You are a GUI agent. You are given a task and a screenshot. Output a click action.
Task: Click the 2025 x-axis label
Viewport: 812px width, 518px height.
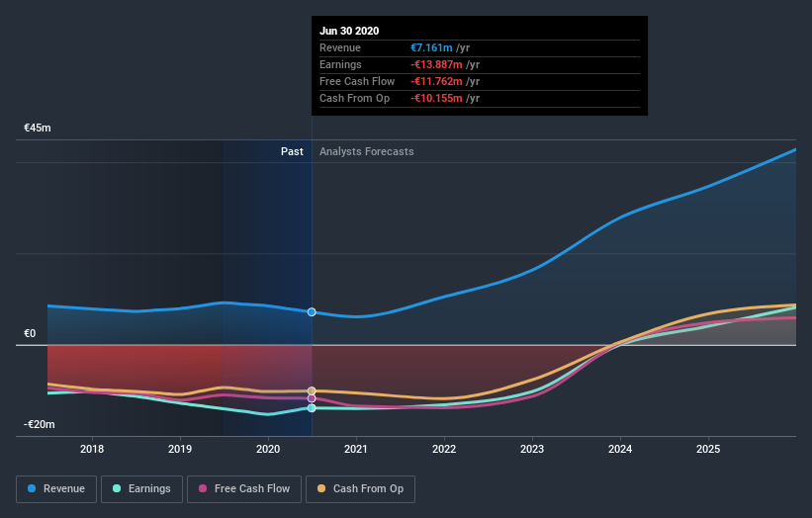click(x=708, y=449)
